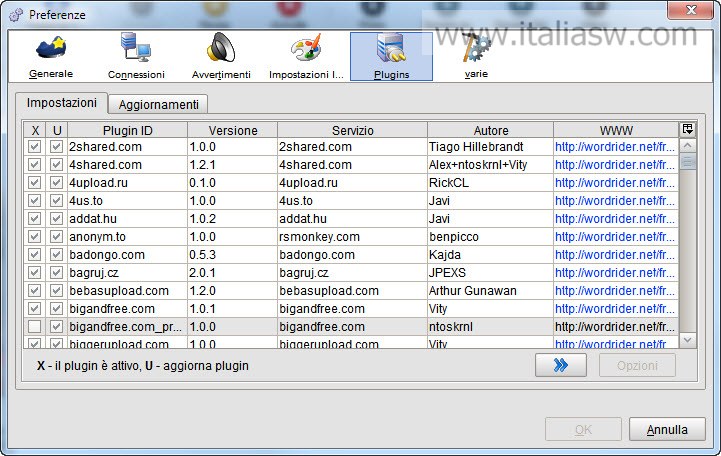Uncheck the X checkbox for bebasupload.com
The width and height of the screenshot is (721, 456).
[34, 291]
